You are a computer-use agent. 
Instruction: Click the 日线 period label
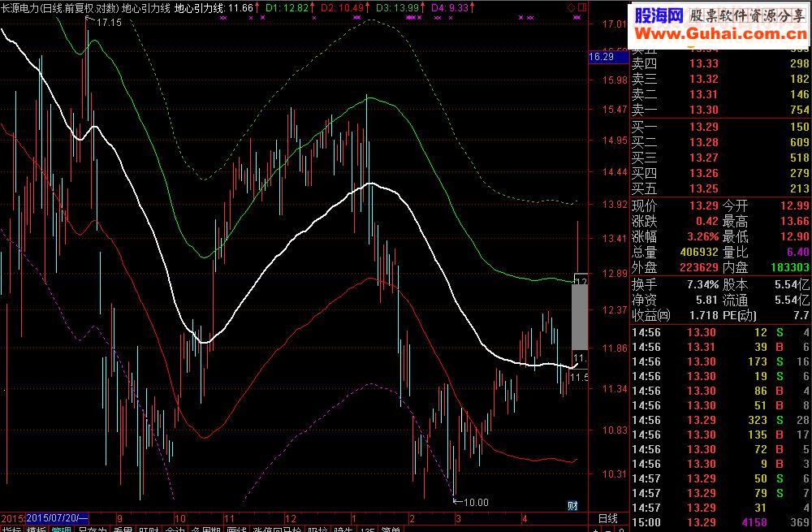[608, 518]
